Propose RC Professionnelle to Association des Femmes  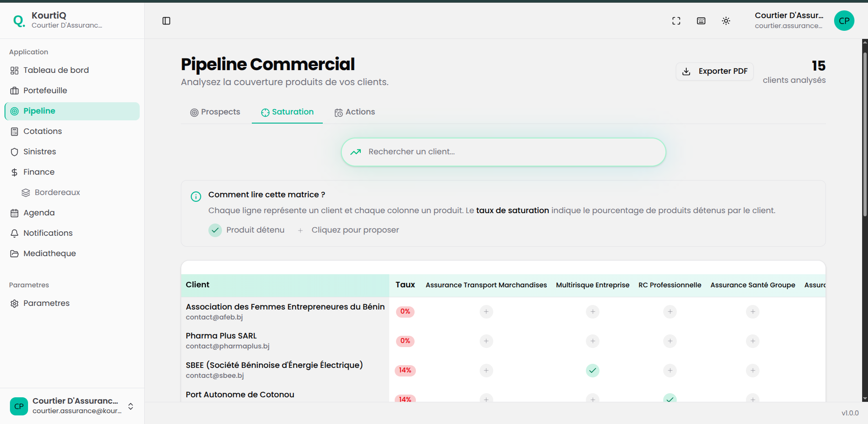[x=670, y=312]
